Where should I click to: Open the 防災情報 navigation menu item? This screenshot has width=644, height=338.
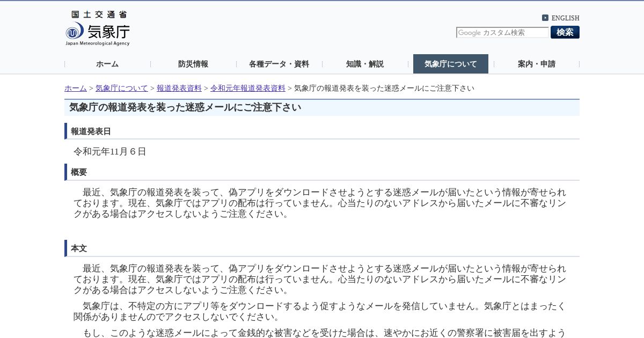coord(193,64)
